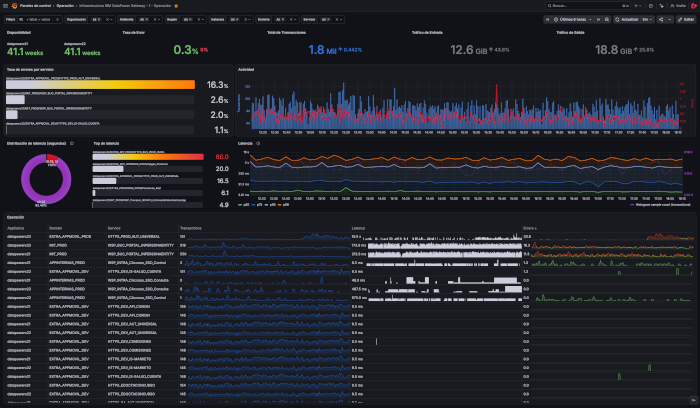Open the Dominio variable dropdown
The width and height of the screenshot is (700, 408).
coord(296,20)
